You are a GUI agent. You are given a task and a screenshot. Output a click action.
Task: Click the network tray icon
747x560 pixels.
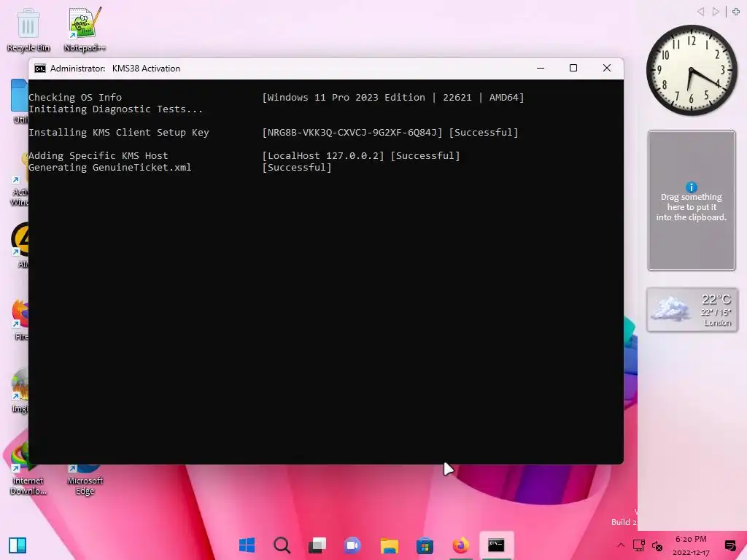tap(639, 545)
